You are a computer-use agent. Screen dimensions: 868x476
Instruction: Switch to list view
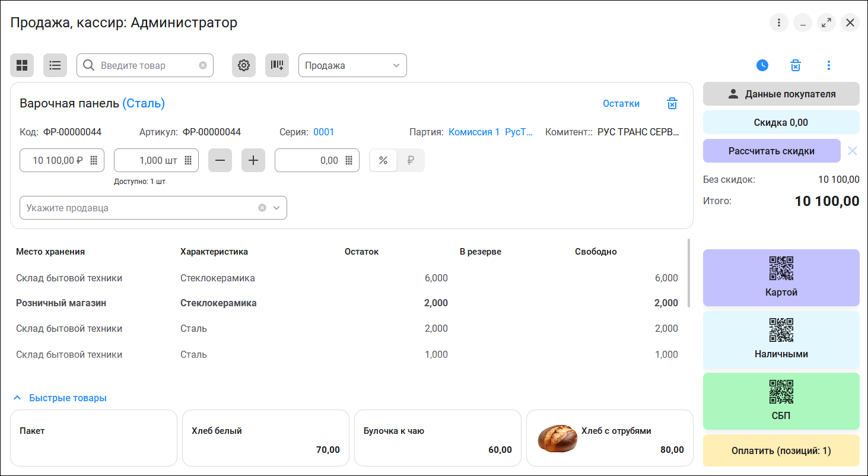(x=55, y=65)
